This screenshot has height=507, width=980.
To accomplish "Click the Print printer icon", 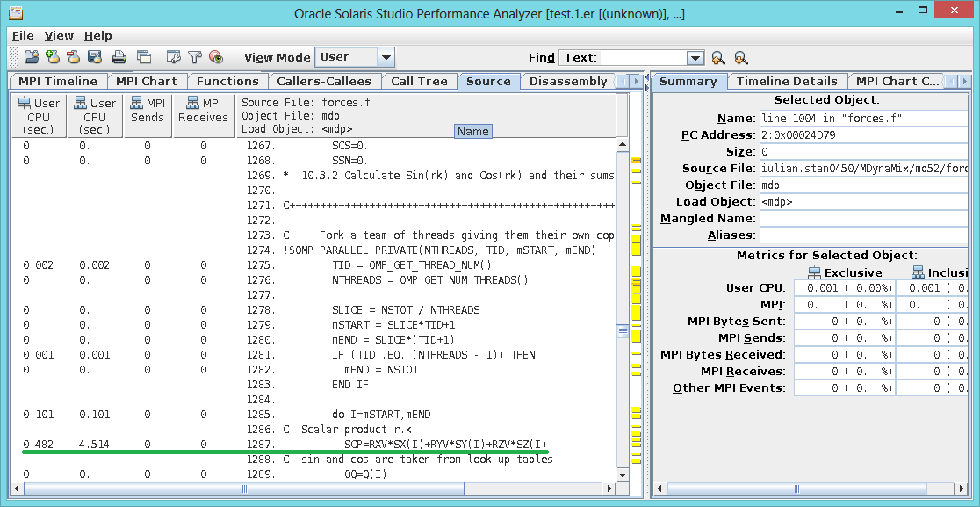I will 119,57.
